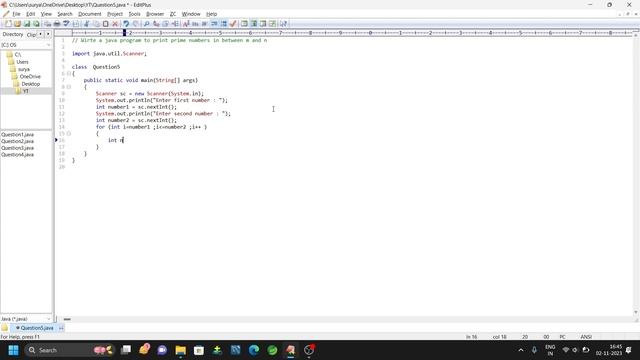The image size is (640, 360).
Task: Select Question1.java in the file list
Action: pyautogui.click(x=17, y=134)
